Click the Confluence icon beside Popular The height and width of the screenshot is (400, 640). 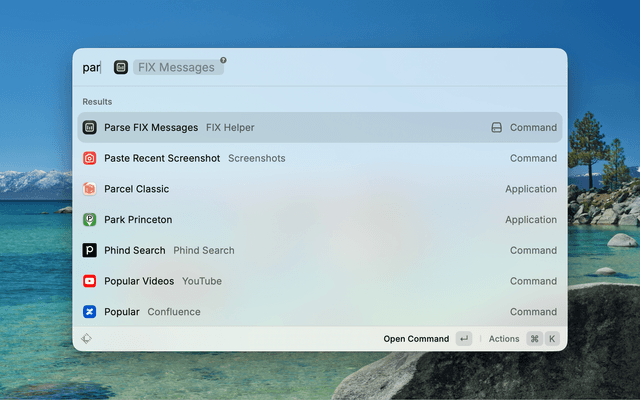(89, 312)
